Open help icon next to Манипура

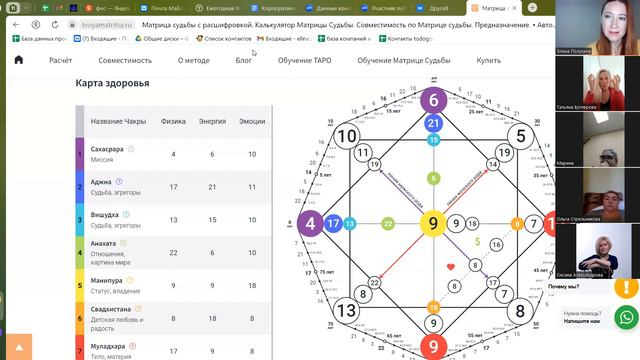click(130, 280)
